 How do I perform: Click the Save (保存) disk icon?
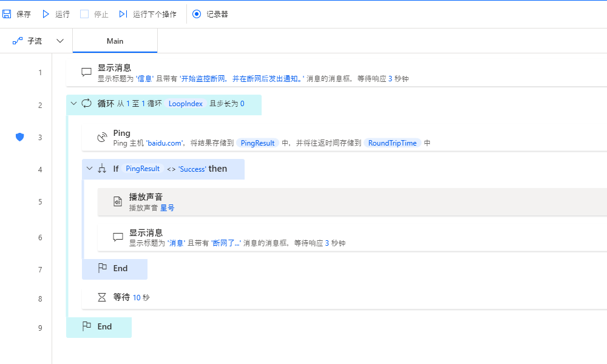[7, 14]
